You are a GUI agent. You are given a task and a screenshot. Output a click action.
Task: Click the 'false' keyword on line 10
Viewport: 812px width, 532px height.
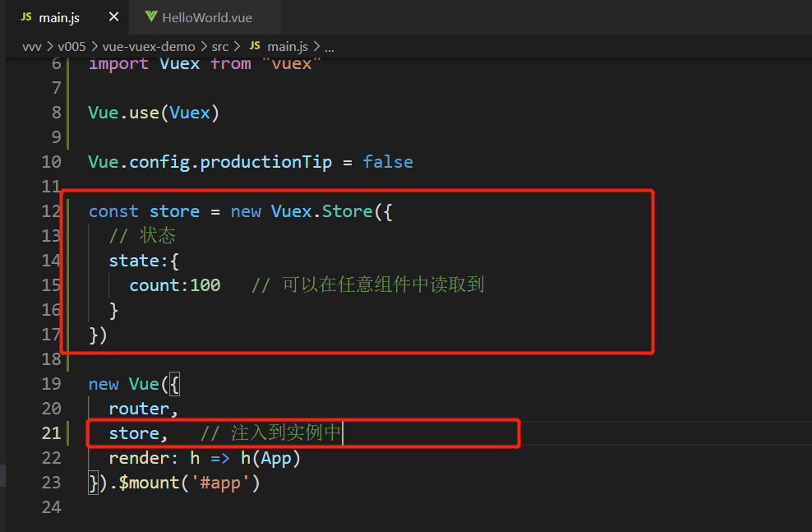(x=388, y=162)
